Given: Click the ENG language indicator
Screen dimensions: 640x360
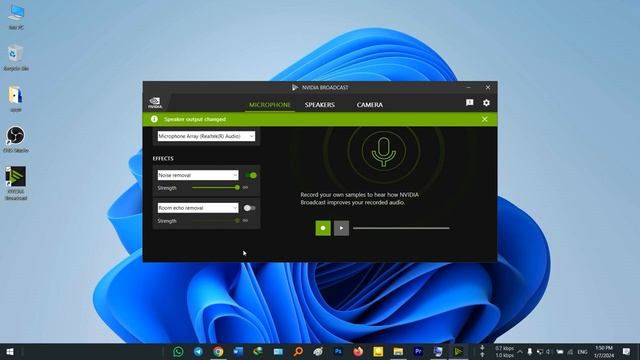Looking at the screenshot, I should tap(582, 352).
